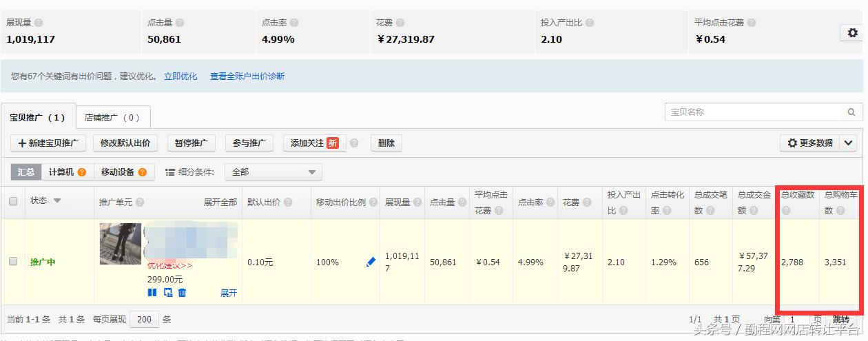Screen dimensions: 868x341
Task: Click the help icon beside 展现量 summary
Action: tap(39, 23)
